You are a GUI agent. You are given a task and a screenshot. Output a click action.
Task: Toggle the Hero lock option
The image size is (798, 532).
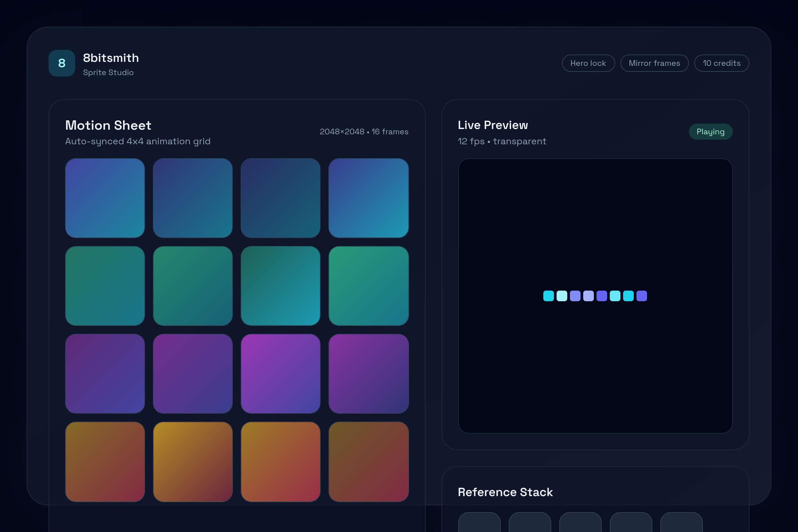coord(588,63)
